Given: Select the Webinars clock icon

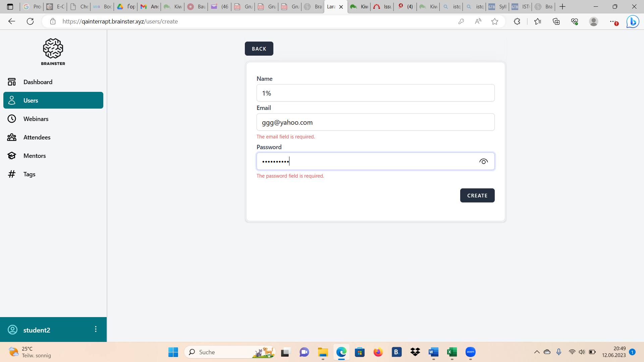Looking at the screenshot, I should tap(12, 119).
